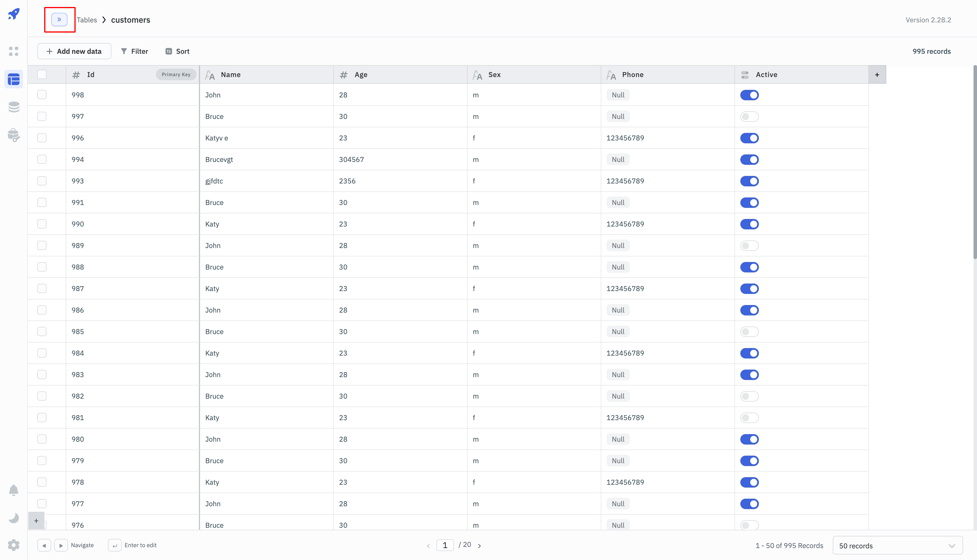The height and width of the screenshot is (560, 977).
Task: Click the rocket logo icon
Action: click(14, 14)
